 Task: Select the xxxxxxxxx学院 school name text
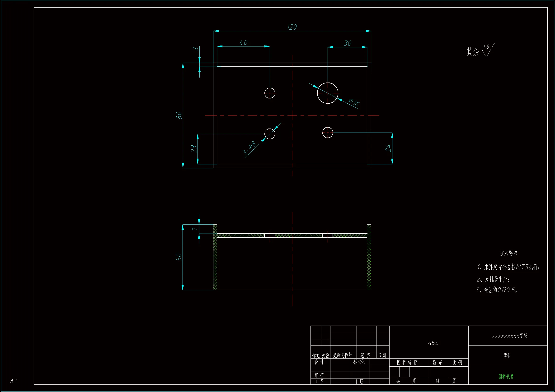coord(509,336)
